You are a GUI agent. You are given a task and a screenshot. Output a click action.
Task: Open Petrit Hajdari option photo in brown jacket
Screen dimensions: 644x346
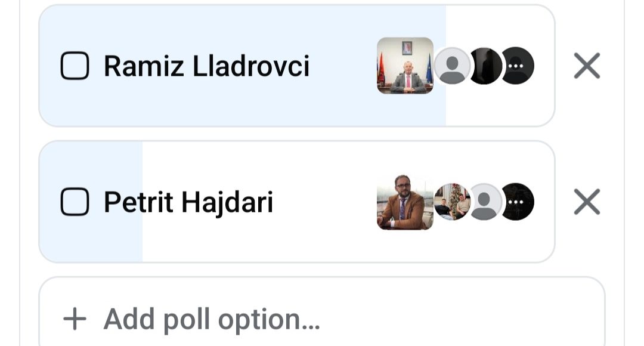[x=405, y=202]
